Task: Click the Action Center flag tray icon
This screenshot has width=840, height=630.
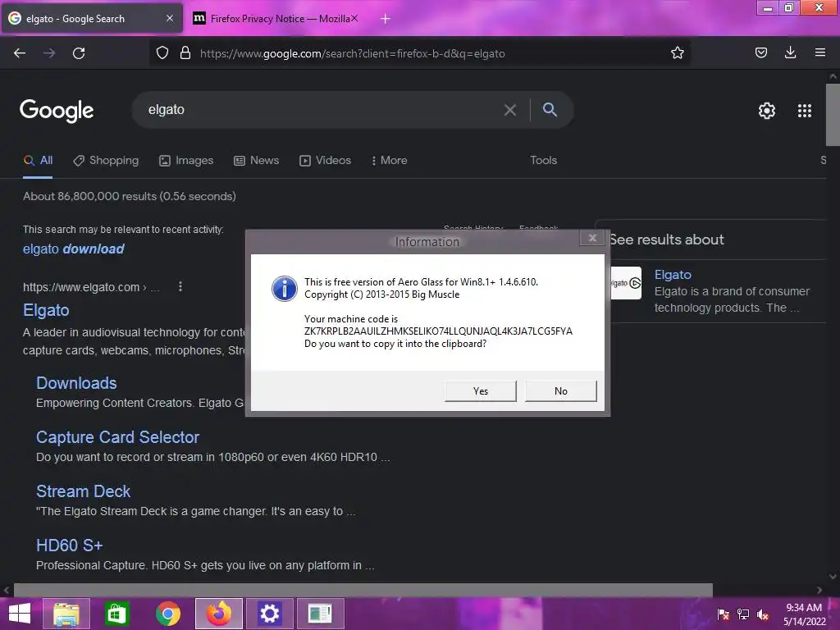Action: click(x=724, y=614)
